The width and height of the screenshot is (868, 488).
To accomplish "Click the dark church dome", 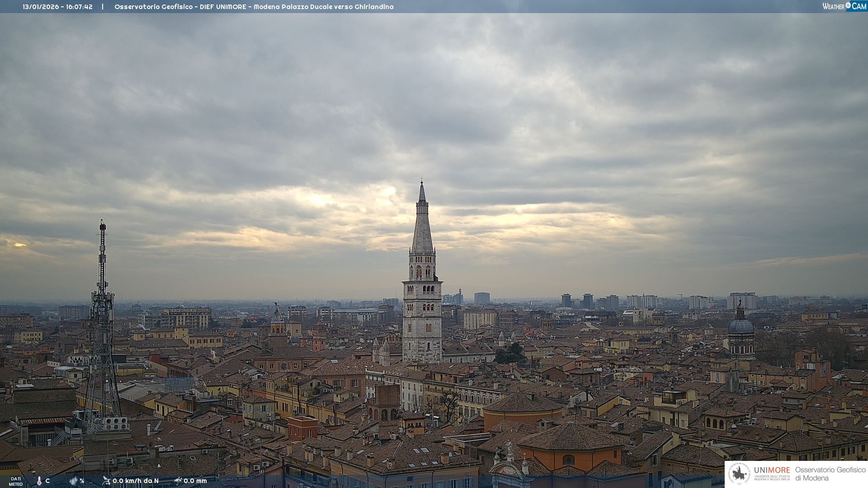I will [x=741, y=326].
